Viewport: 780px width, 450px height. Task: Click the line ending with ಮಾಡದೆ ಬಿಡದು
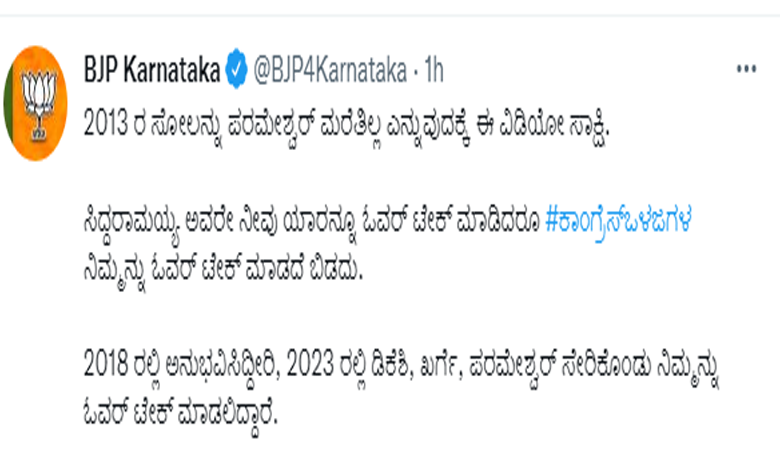(x=223, y=271)
